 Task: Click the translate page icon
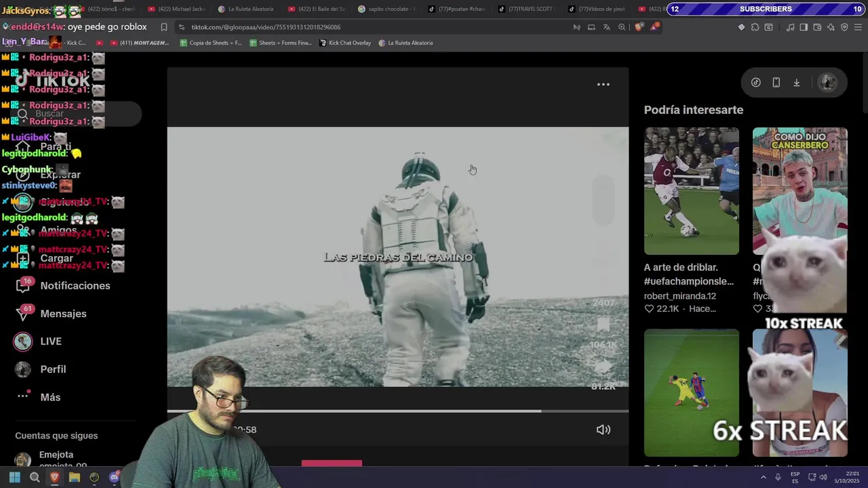coord(607,27)
